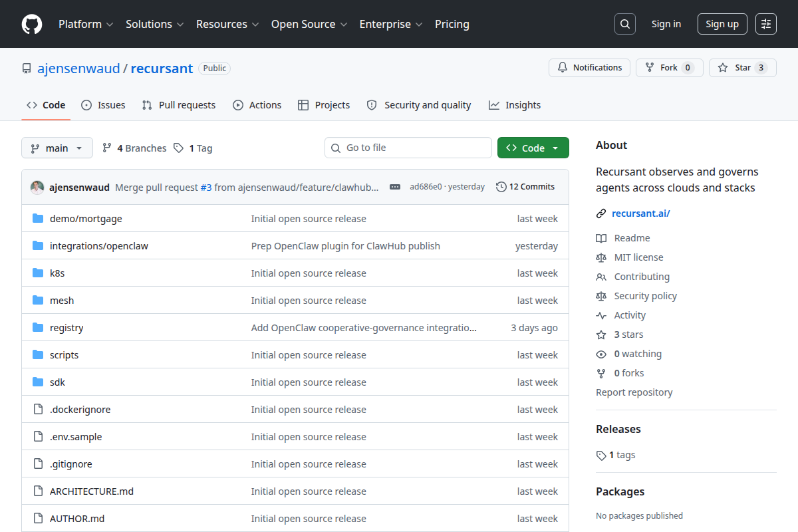Open 'Prep OpenClaw plugin for ClawHub publish' commit
The height and width of the screenshot is (532, 798).
(x=346, y=246)
